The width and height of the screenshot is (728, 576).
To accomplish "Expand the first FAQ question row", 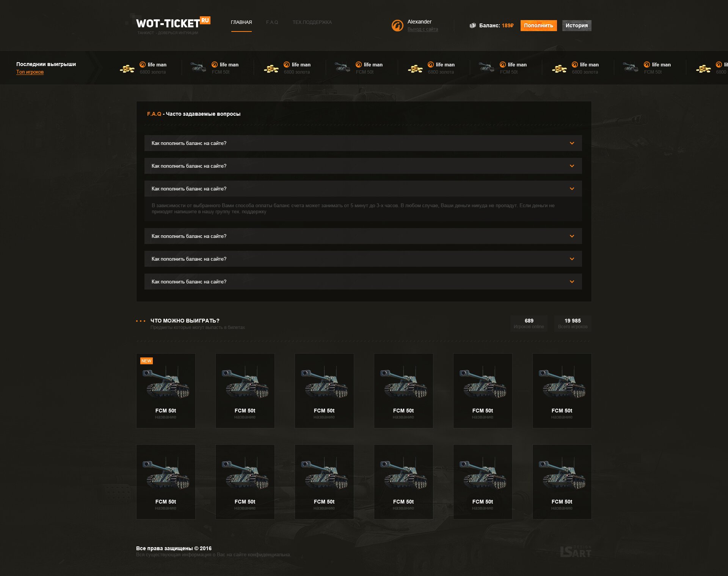I will tap(363, 143).
